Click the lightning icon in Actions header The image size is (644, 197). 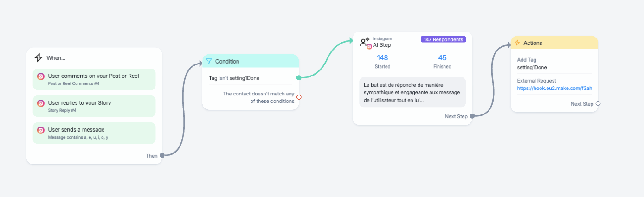pyautogui.click(x=517, y=43)
